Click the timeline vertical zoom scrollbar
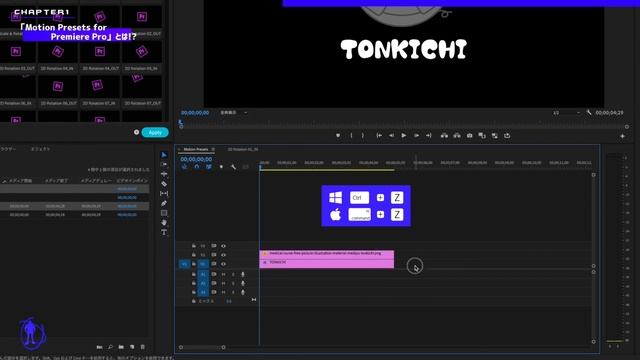 pyautogui.click(x=593, y=220)
